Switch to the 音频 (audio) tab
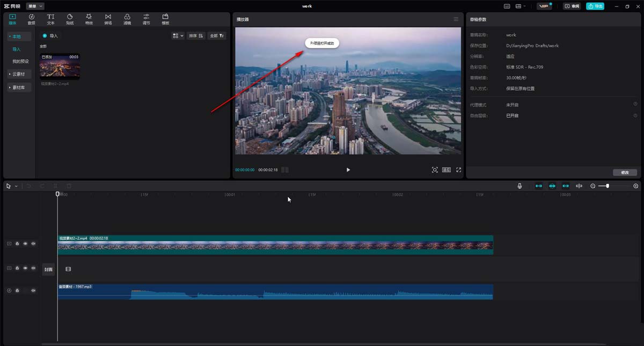This screenshot has height=346, width=644. 32,19
